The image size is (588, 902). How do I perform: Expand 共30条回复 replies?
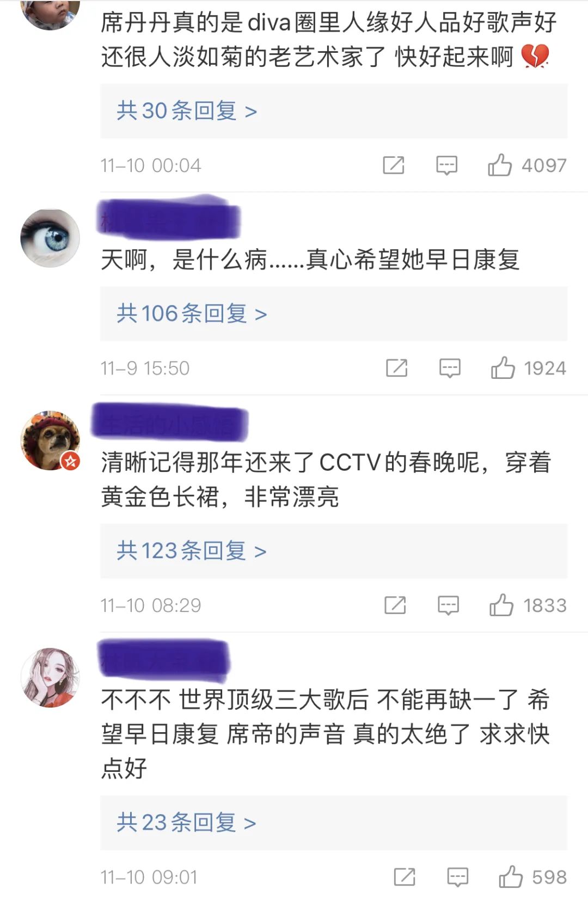[x=334, y=111]
